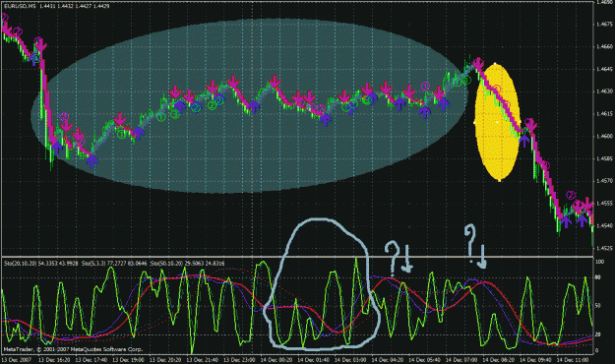615x364 pixels.
Task: Click the stochastic scale value 20
Action: click(x=598, y=334)
